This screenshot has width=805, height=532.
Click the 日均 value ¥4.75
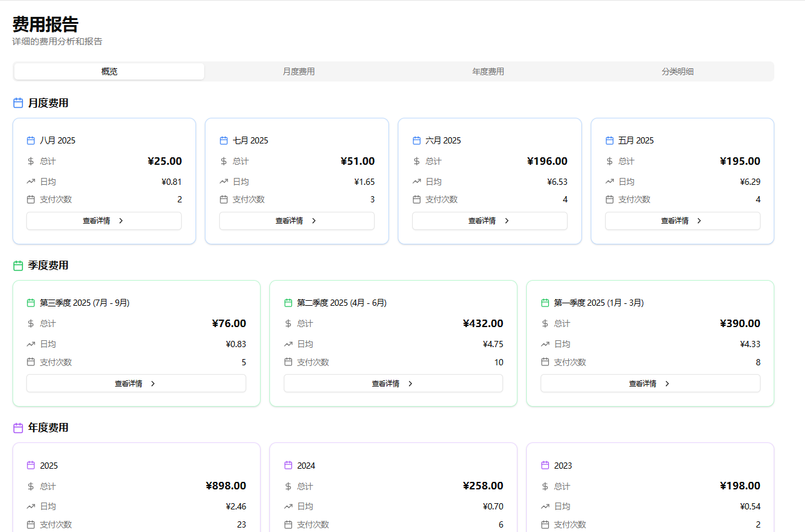(493, 344)
